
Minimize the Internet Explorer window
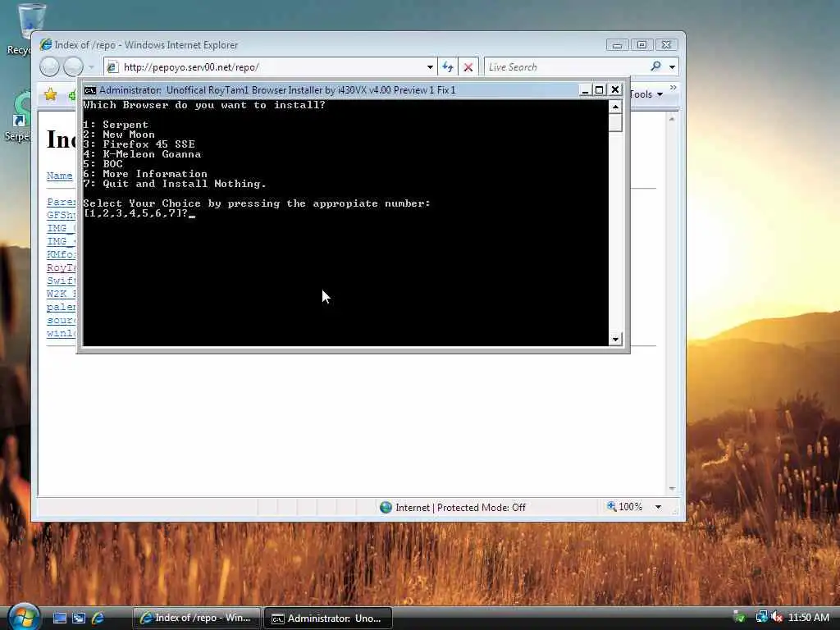point(617,45)
